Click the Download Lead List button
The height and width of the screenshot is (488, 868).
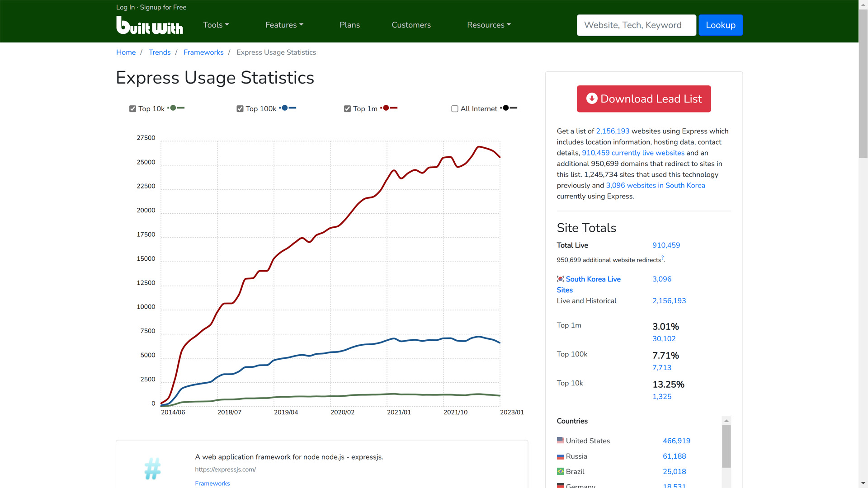click(x=644, y=99)
